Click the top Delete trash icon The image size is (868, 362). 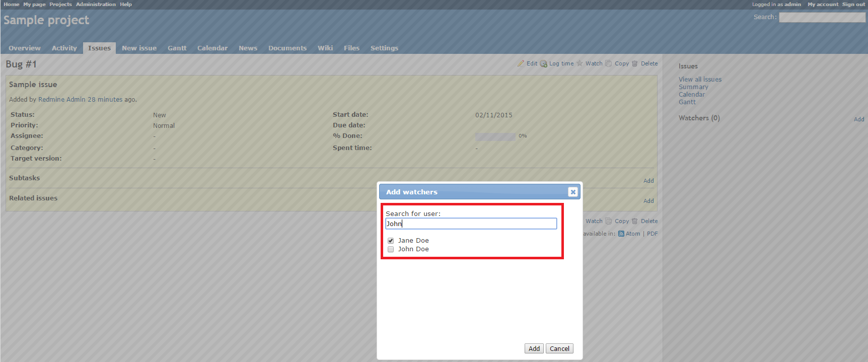click(635, 63)
